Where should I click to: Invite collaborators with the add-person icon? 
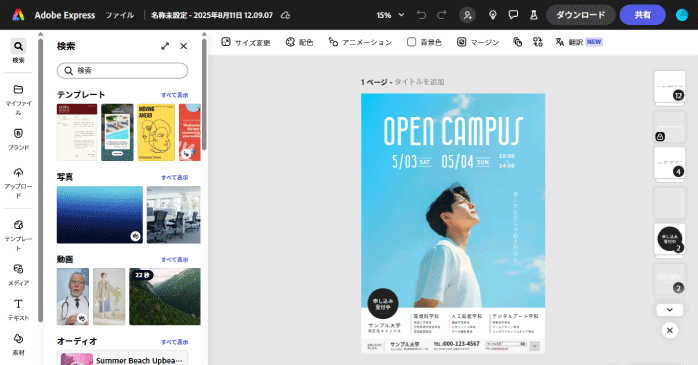point(467,15)
